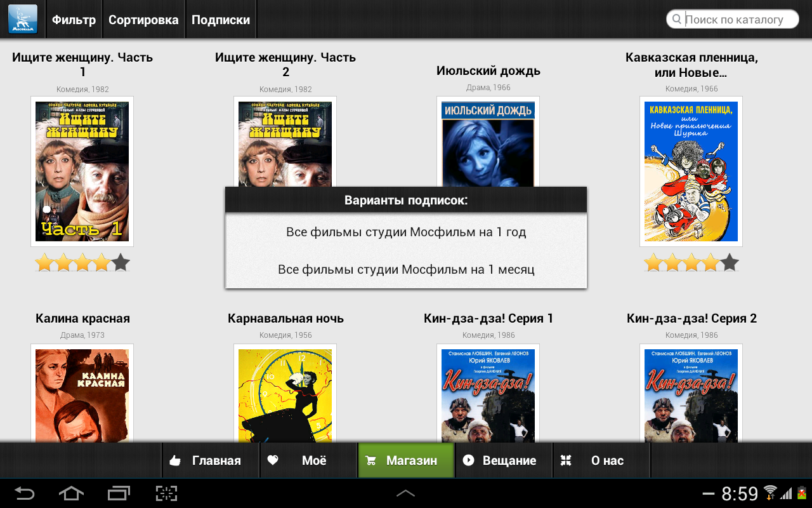
Task: Open the Калина красная poster
Action: pyautogui.click(x=82, y=394)
